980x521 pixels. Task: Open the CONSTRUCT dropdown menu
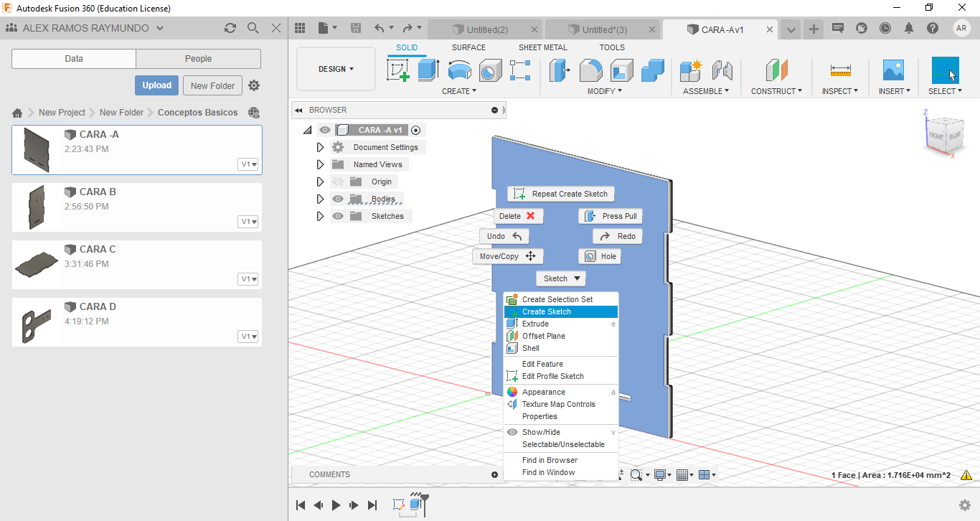coord(777,91)
